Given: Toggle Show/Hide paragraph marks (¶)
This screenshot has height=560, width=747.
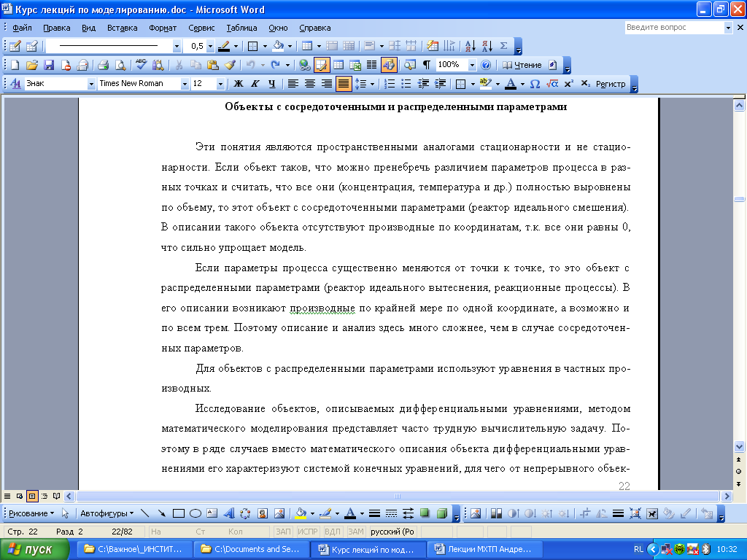Looking at the screenshot, I should click(427, 65).
